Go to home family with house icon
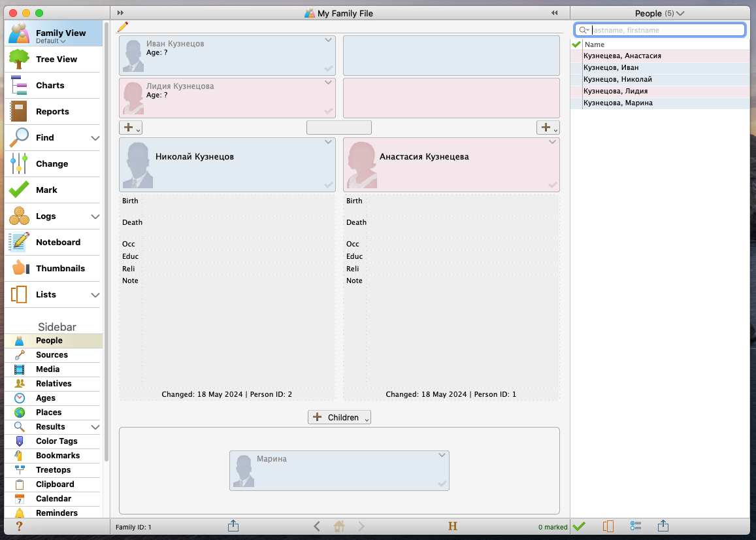The height and width of the screenshot is (540, 756). coord(338,526)
